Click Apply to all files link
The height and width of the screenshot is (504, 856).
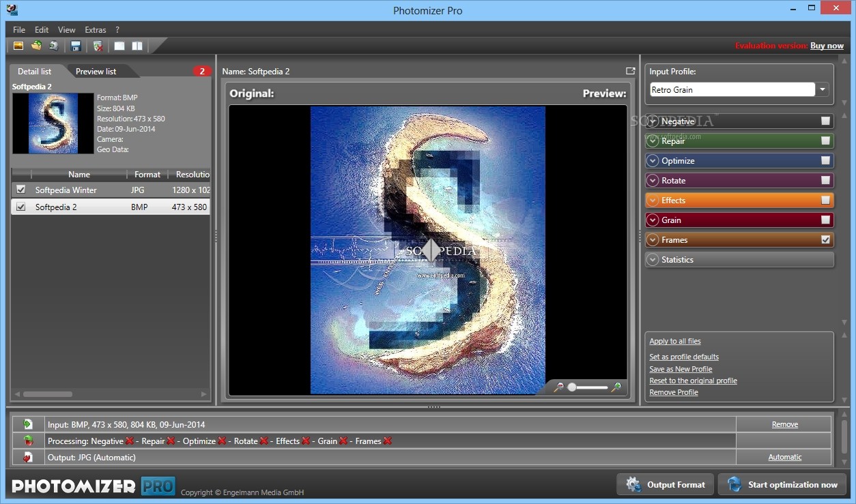tap(675, 341)
